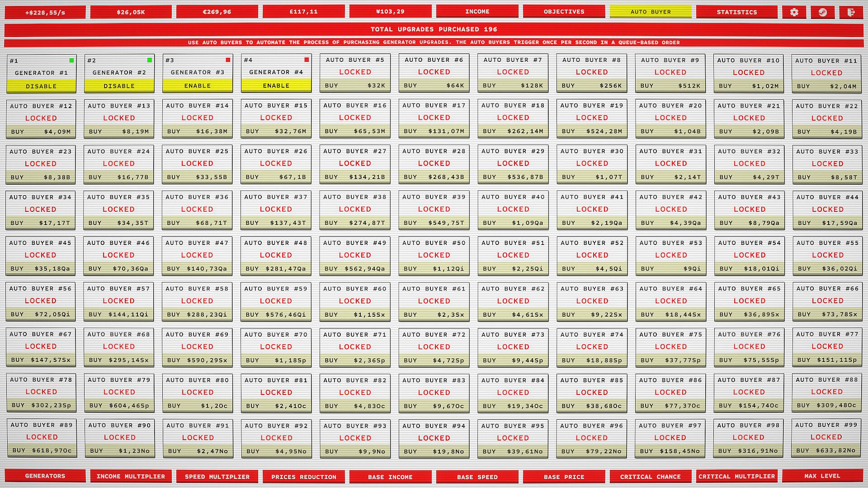
Task: Select the Auto Buyer tab
Action: [x=650, y=12]
